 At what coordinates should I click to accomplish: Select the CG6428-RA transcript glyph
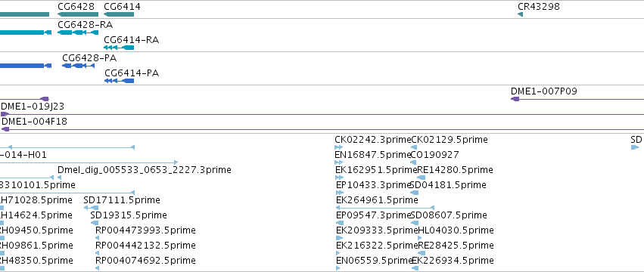click(x=78, y=32)
